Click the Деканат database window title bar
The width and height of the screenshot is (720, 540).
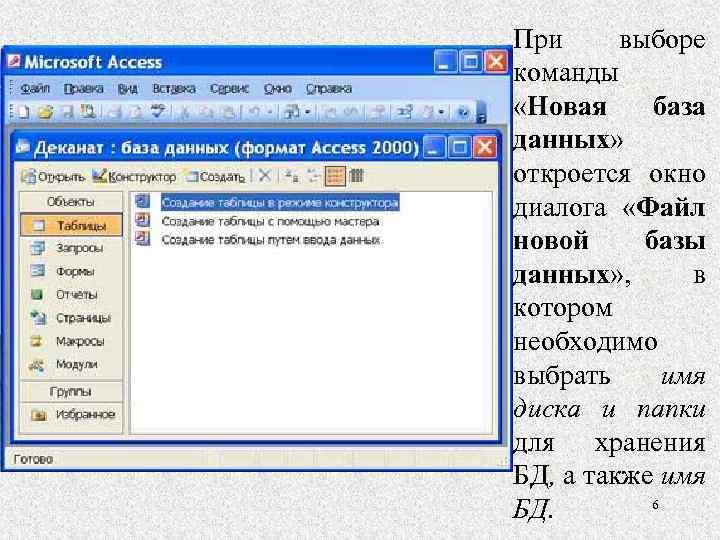[x=218, y=147]
